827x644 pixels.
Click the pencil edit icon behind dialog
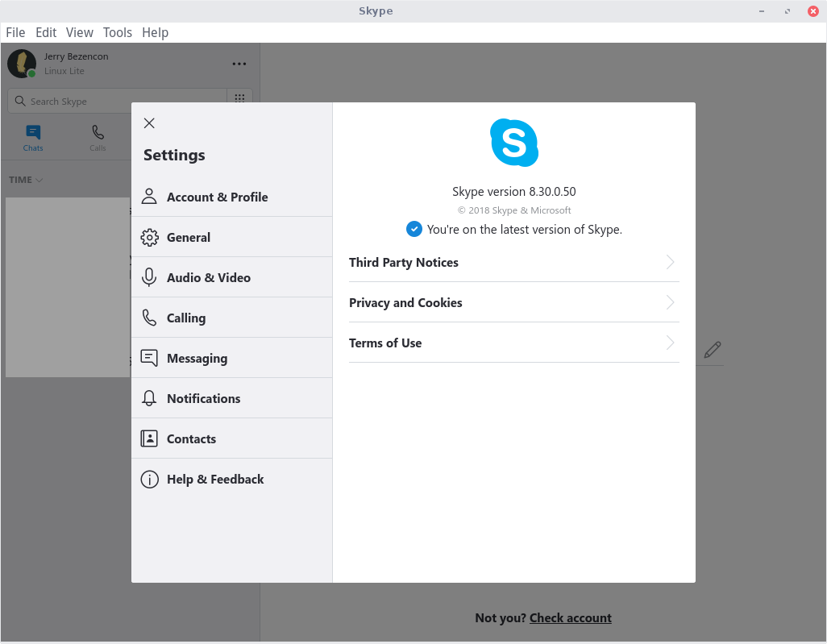pos(713,350)
